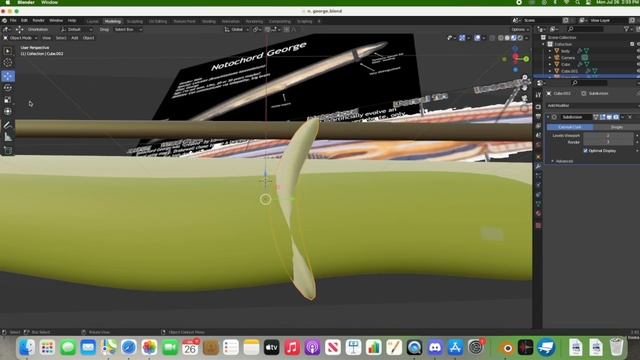Open the Modifier properties wrench tab

coord(538,166)
